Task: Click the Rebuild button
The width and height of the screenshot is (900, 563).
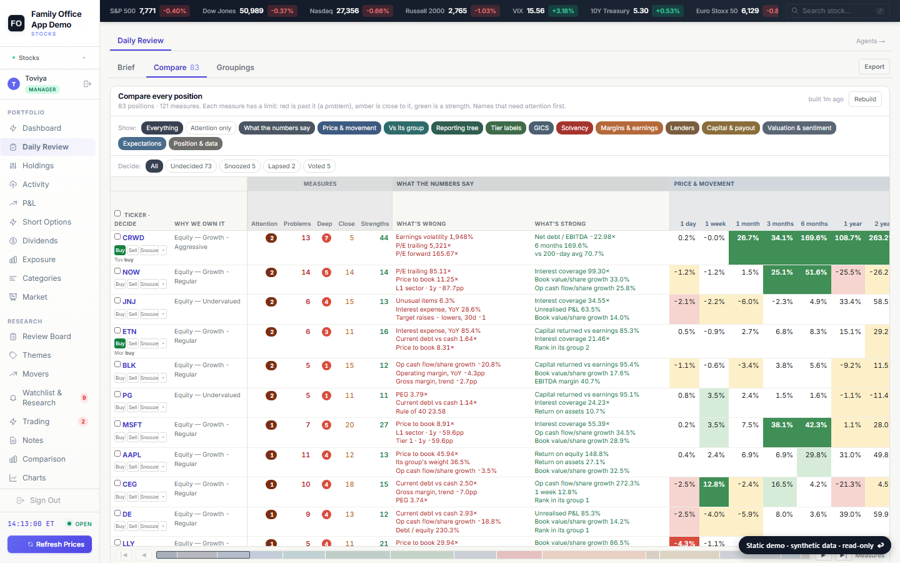Action: 865,99
